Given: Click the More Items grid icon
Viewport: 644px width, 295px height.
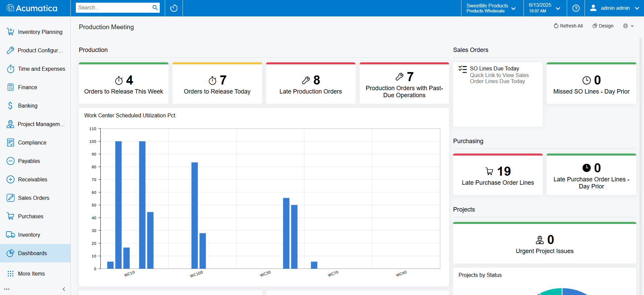Looking at the screenshot, I should click(10, 274).
